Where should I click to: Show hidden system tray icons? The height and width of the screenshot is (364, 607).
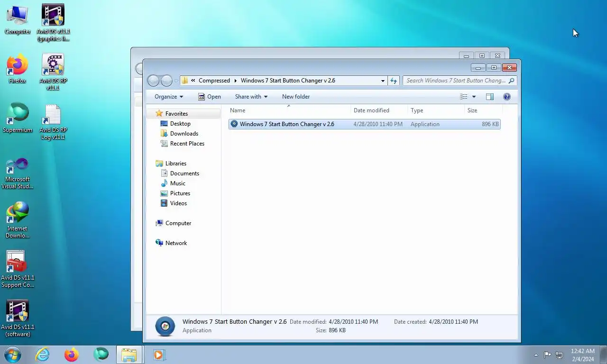536,355
